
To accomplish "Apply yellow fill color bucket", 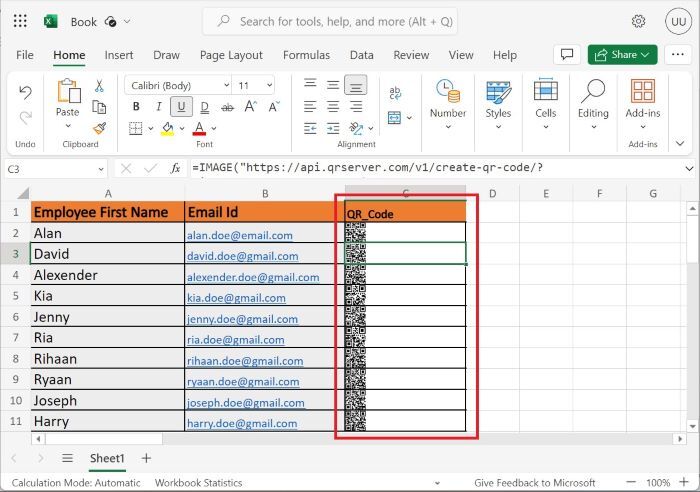I will [x=167, y=129].
